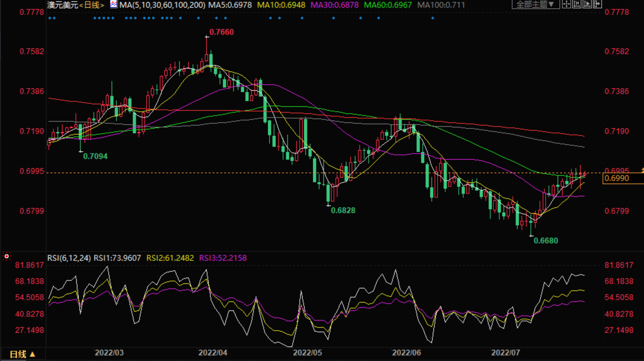Click the MA indicator chart icon
This screenshot has width=644, height=361.
pos(113,4)
